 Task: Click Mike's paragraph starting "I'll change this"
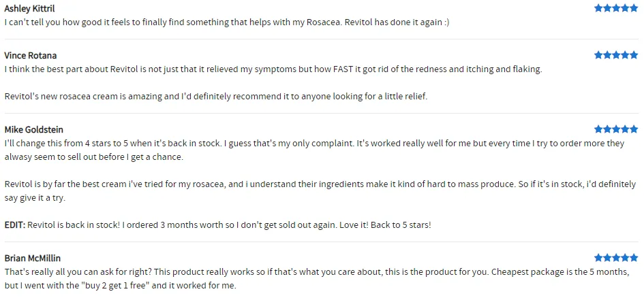[x=313, y=144]
